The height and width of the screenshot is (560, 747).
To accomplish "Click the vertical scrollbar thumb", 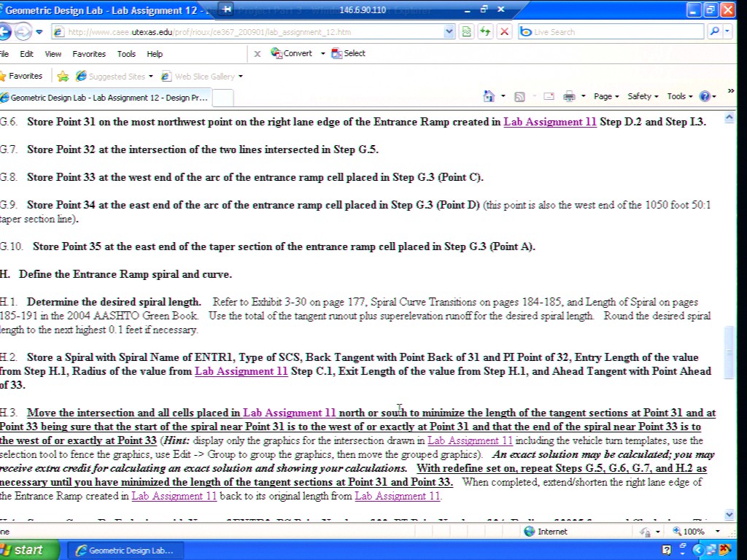I will [x=729, y=352].
